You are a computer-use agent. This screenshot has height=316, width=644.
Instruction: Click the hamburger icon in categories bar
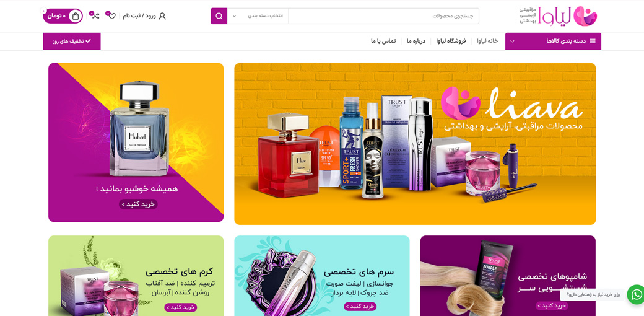[593, 41]
